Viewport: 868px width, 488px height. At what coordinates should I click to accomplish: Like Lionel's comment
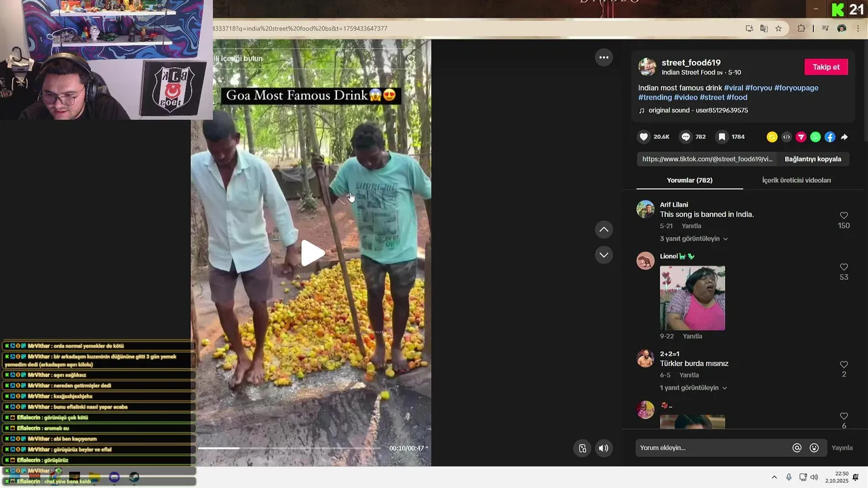tap(844, 267)
